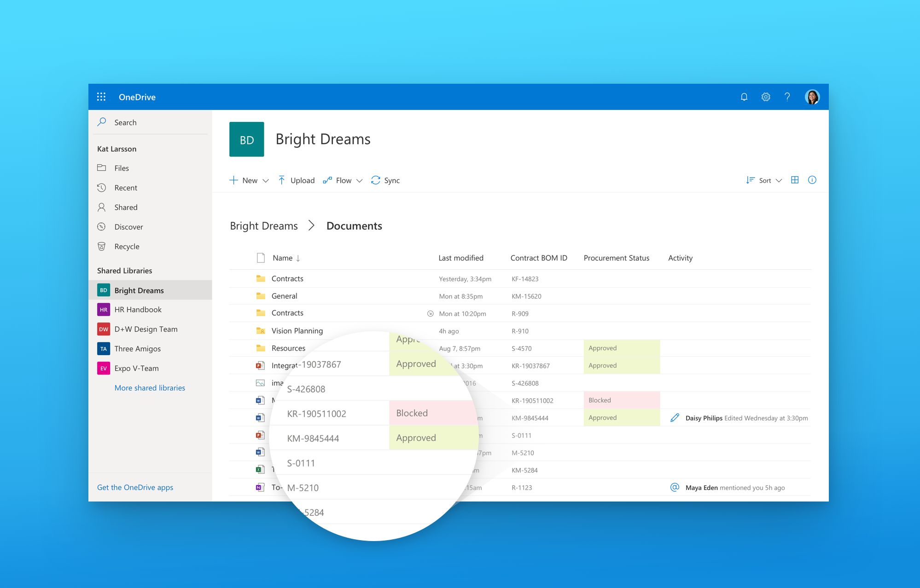Click Word icon in M-5210 row
This screenshot has width=920, height=588.
click(x=260, y=452)
